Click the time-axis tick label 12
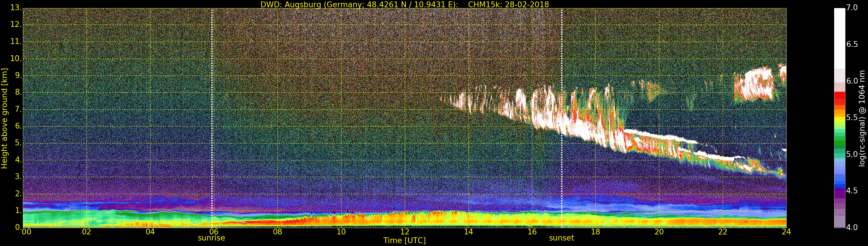The image size is (868, 246). [x=405, y=232]
